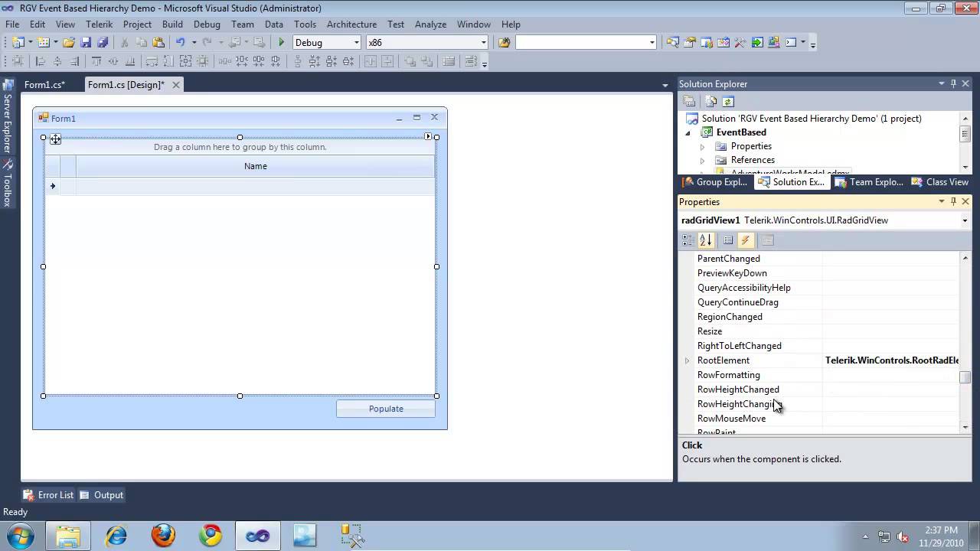This screenshot has width=980, height=551.
Task: Click the Align to Grid layout icon
Action: pyautogui.click(x=18, y=62)
